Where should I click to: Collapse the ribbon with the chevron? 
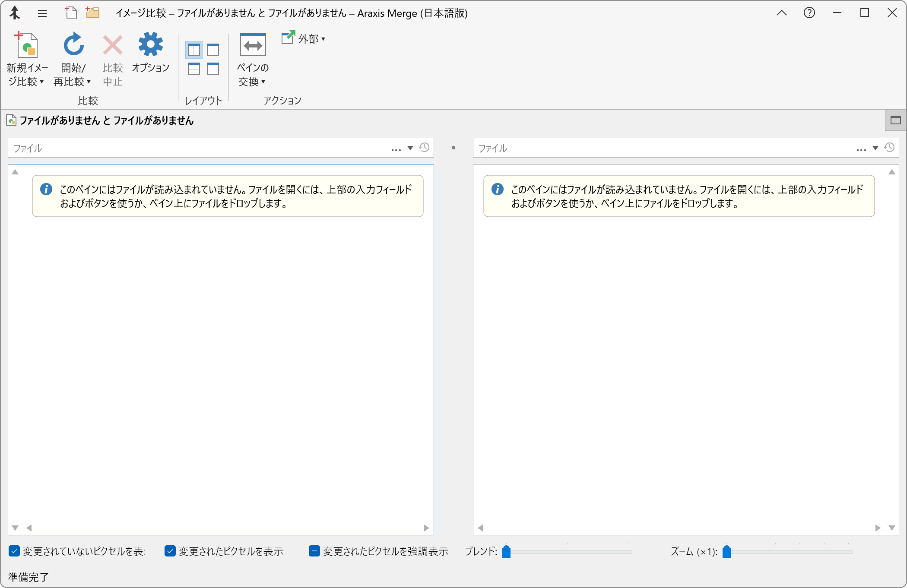pyautogui.click(x=781, y=13)
